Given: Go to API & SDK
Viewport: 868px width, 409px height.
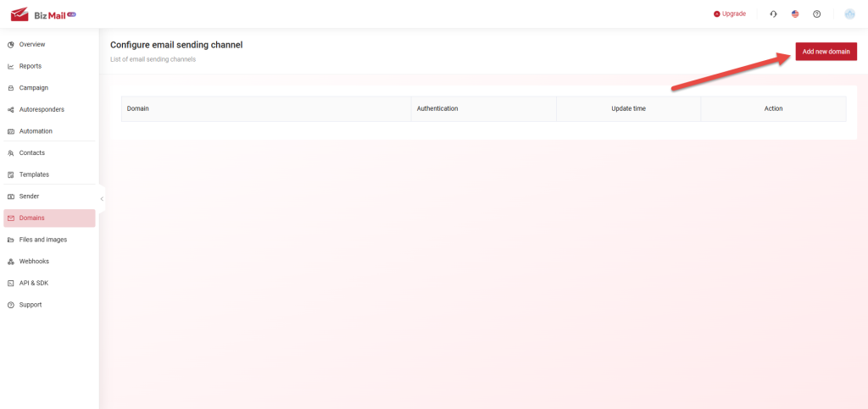Looking at the screenshot, I should tap(33, 283).
